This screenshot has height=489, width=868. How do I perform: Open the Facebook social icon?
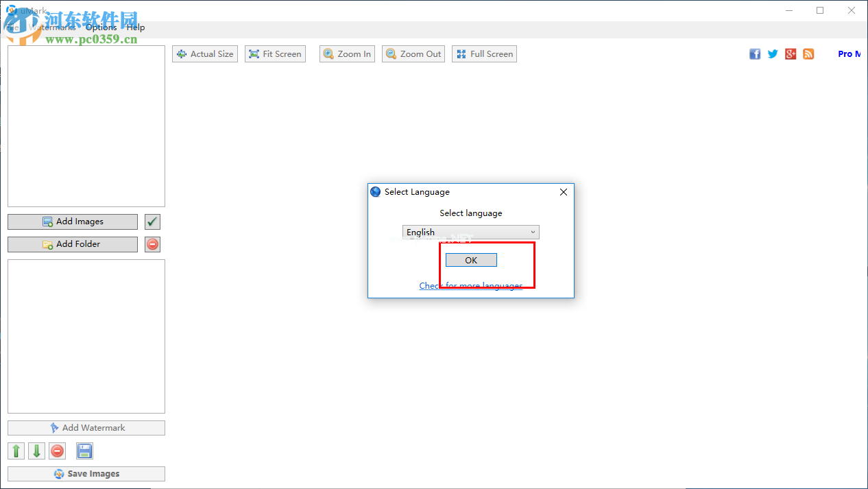pos(755,54)
